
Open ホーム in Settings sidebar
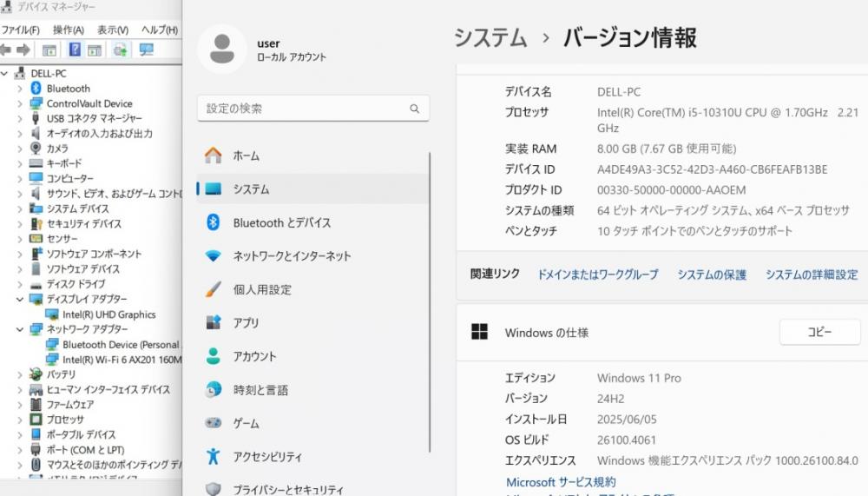[x=312, y=155]
